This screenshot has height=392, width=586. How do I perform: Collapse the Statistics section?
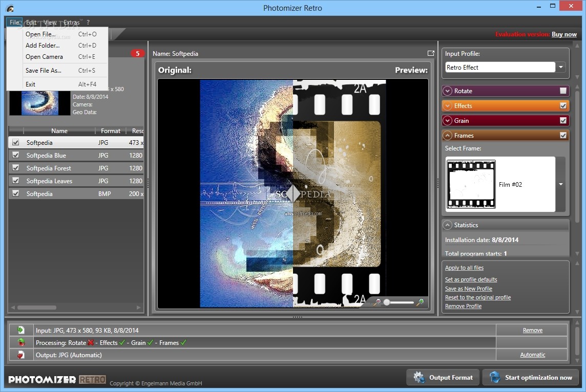click(447, 225)
